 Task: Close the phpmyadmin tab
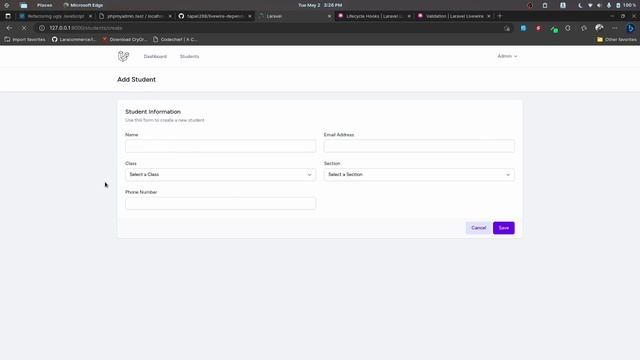coord(170,16)
